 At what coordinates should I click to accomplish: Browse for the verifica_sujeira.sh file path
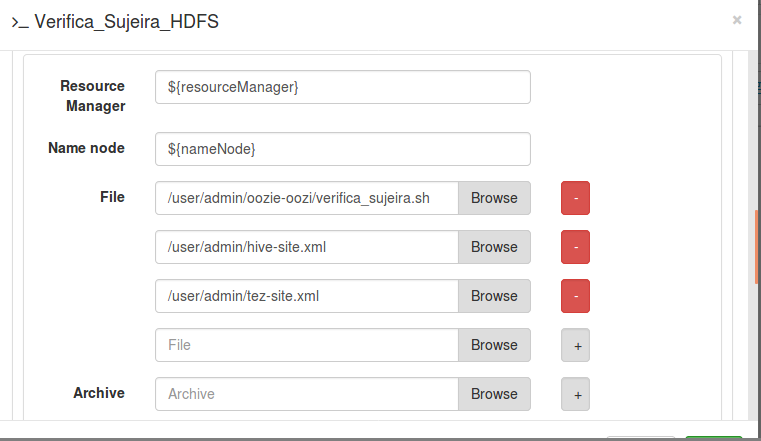(x=494, y=198)
